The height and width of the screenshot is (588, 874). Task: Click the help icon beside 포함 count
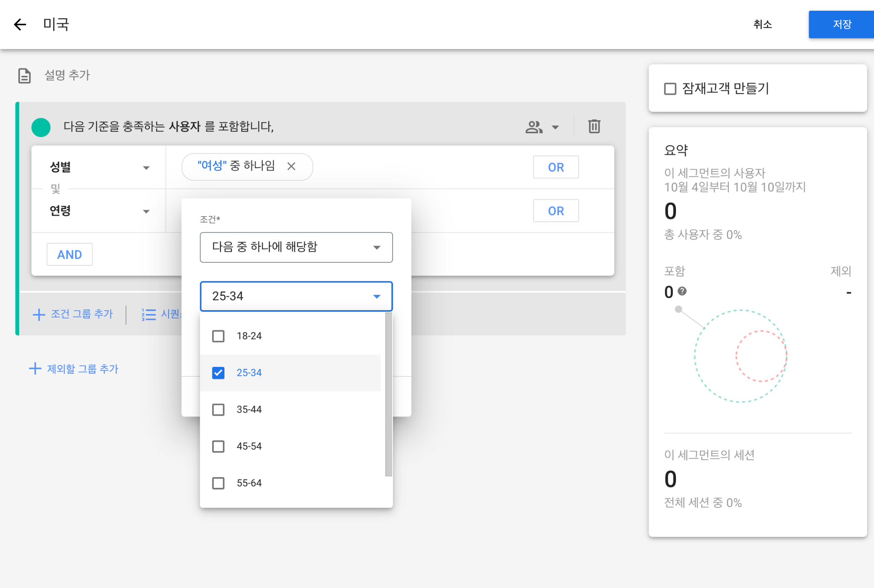[x=682, y=291]
